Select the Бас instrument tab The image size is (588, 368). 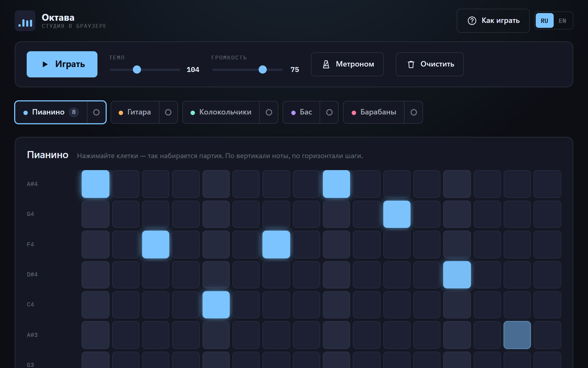[x=302, y=112]
